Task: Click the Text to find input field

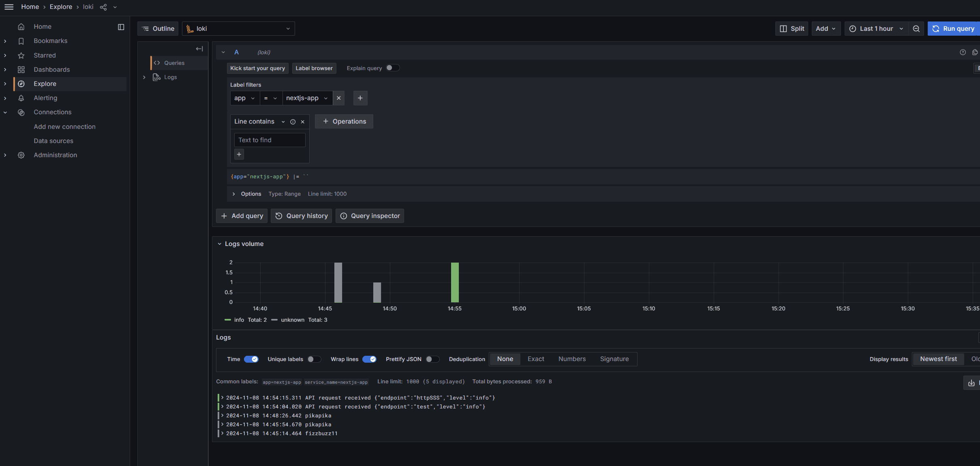Action: 269,140
